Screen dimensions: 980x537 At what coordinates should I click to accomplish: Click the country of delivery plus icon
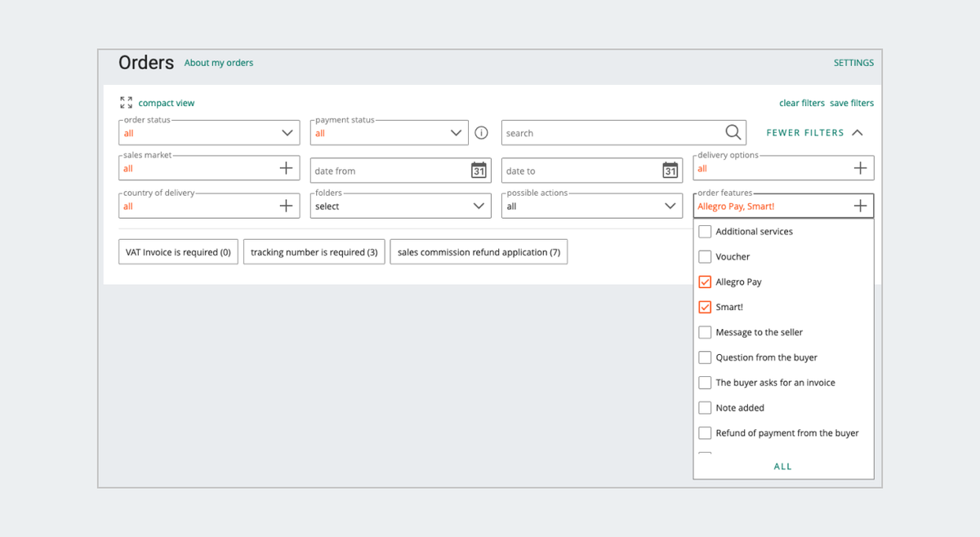pyautogui.click(x=286, y=206)
